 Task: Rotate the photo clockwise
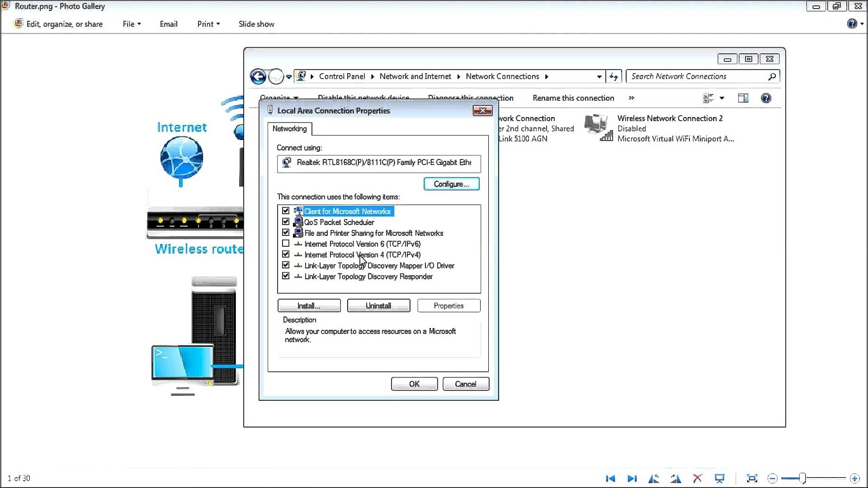675,478
